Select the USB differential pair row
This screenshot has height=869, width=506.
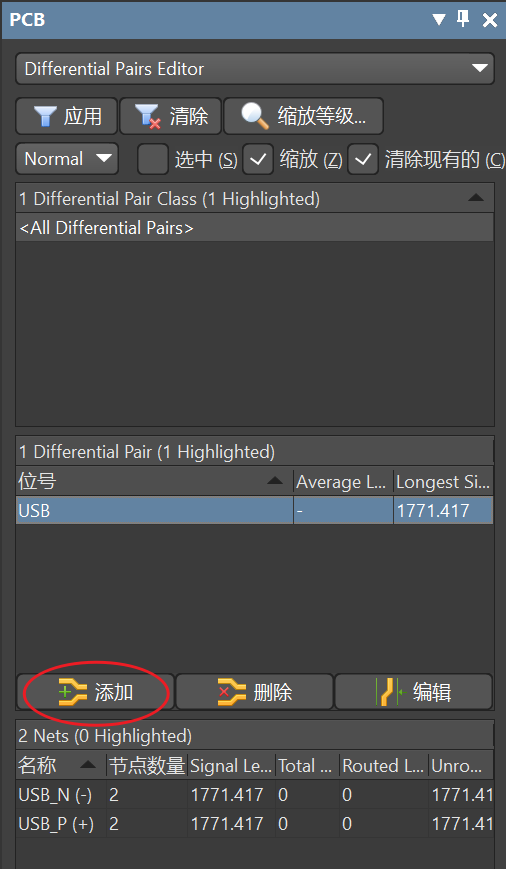[255, 510]
